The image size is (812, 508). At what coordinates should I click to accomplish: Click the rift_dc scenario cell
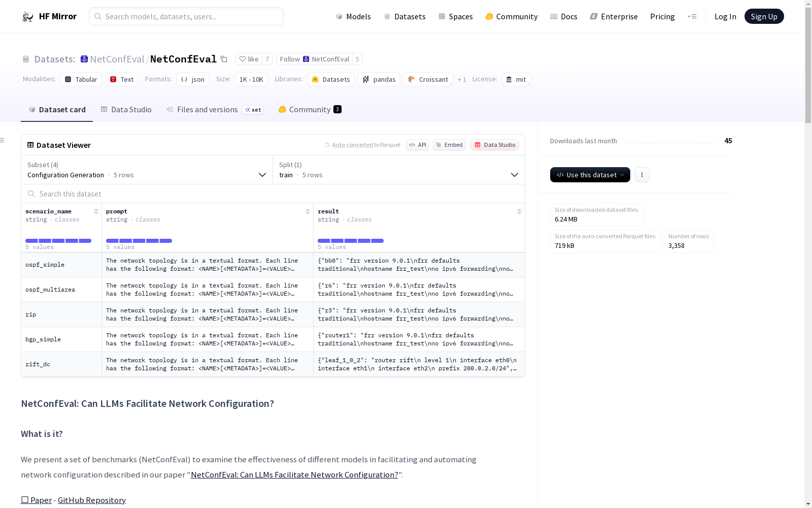tap(61, 364)
